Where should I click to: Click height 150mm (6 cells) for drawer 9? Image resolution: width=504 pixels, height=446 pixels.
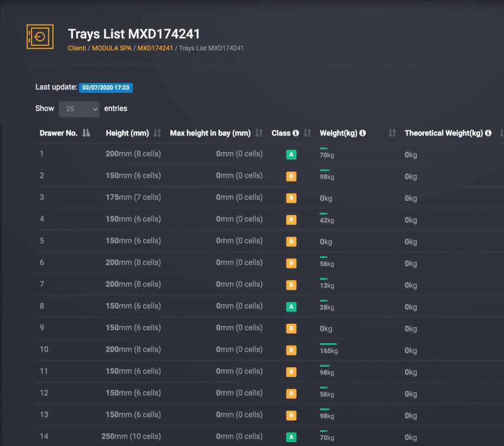[133, 327]
